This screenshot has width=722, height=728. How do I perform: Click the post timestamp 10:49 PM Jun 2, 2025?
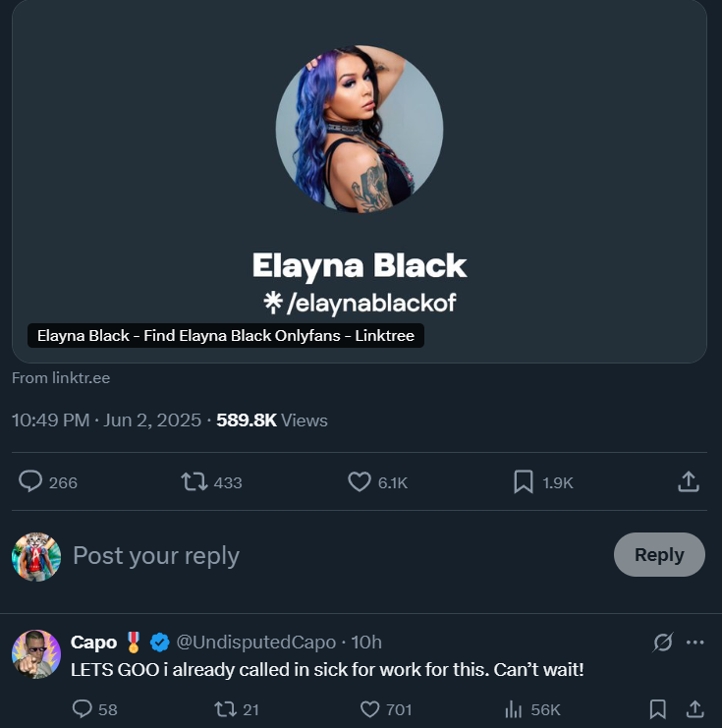pyautogui.click(x=106, y=420)
